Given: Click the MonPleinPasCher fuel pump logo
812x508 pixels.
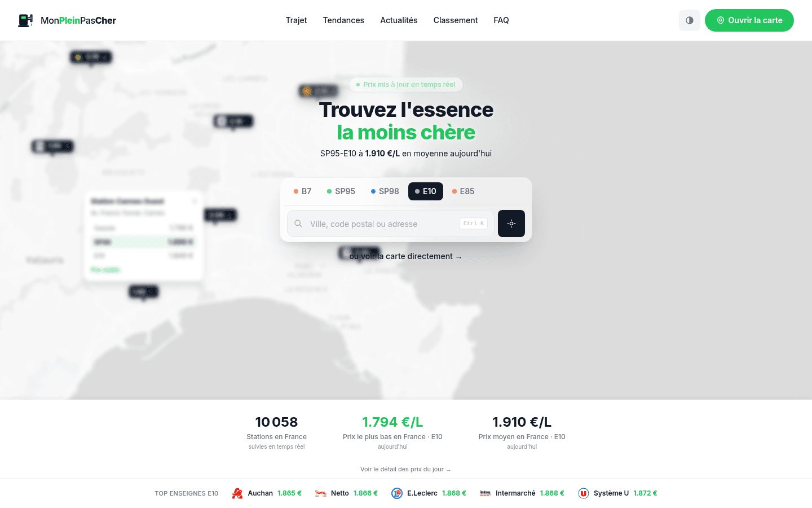Looking at the screenshot, I should pyautogui.click(x=25, y=20).
